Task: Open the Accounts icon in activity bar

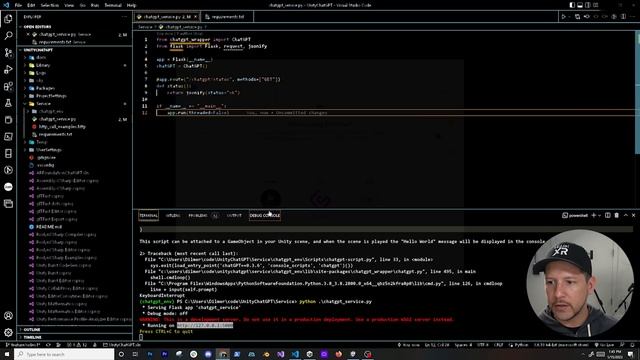Action: (8, 316)
